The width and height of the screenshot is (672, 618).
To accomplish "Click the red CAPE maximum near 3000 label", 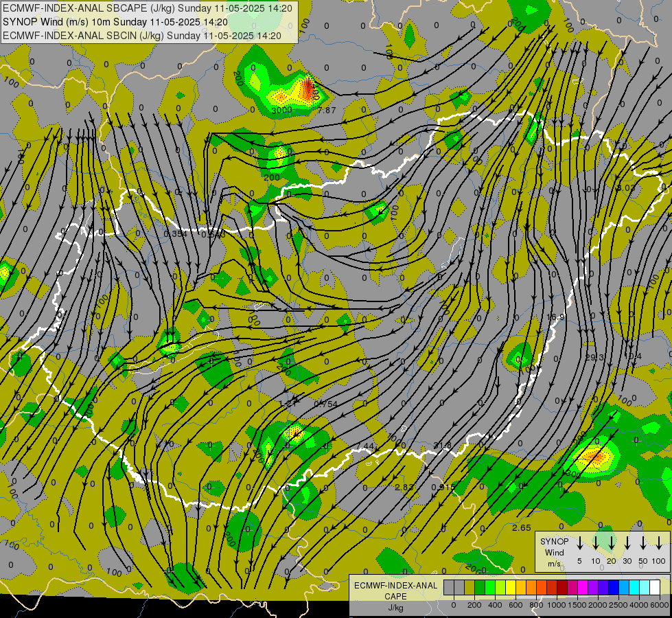I will click(308, 89).
